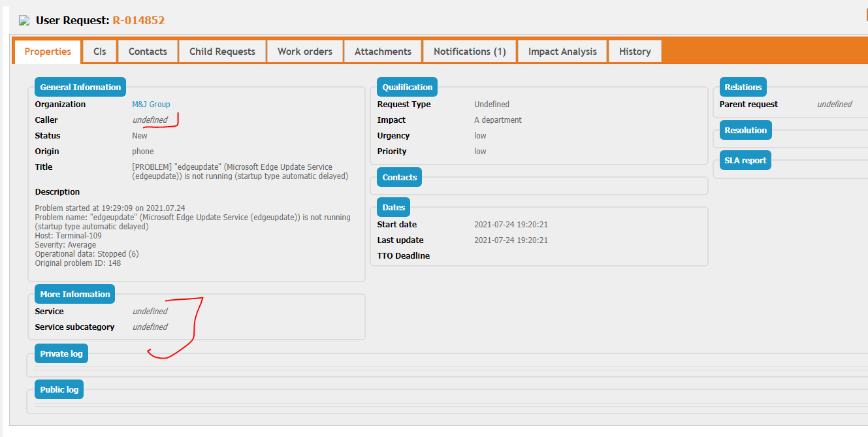Expand the Resolution section

[745, 129]
